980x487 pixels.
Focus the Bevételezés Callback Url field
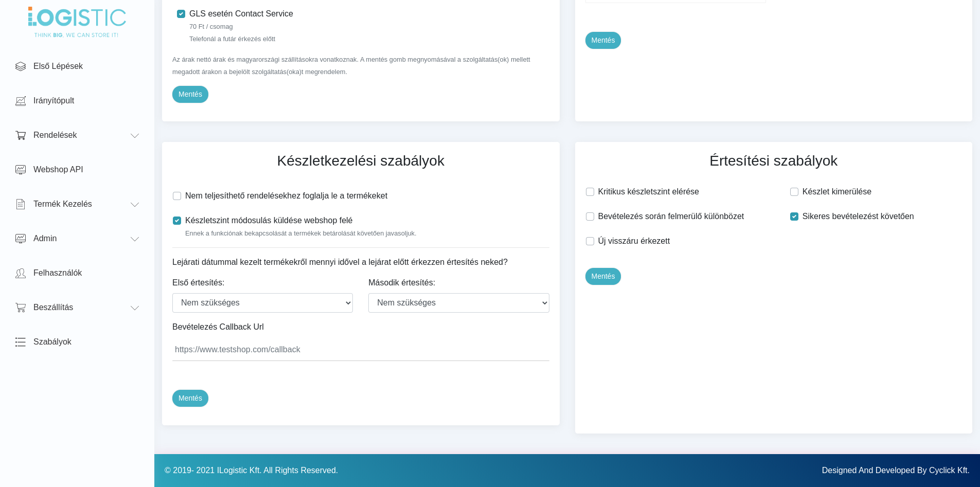(361, 350)
